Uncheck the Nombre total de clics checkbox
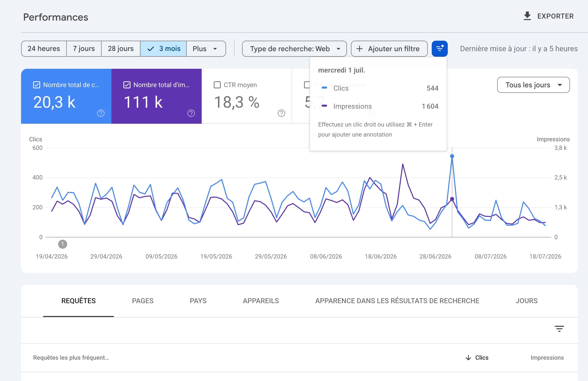The height and width of the screenshot is (381, 588). (x=37, y=85)
